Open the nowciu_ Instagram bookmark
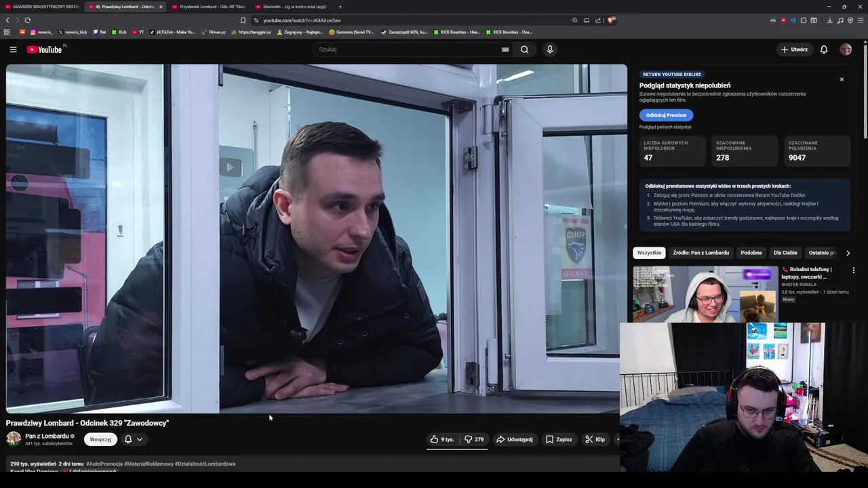 [41, 32]
